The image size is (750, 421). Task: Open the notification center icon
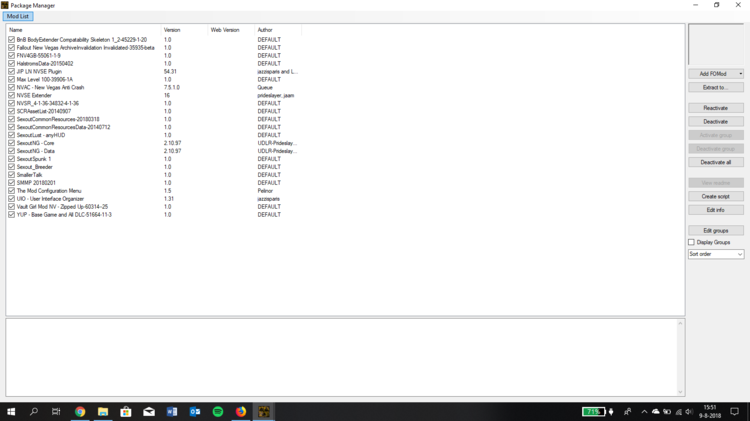coord(735,411)
